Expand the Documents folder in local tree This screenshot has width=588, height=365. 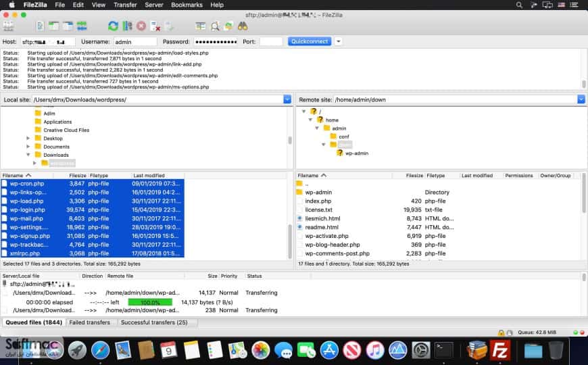click(28, 147)
